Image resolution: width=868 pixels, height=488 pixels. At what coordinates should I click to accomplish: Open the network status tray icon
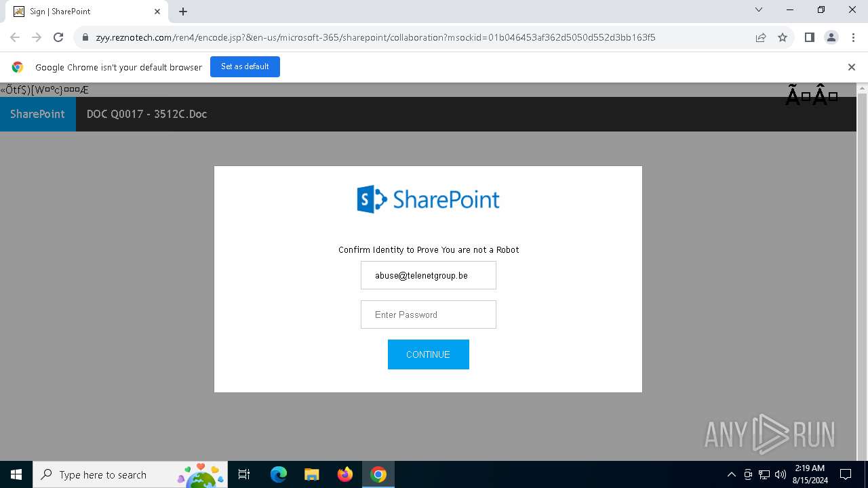click(764, 474)
